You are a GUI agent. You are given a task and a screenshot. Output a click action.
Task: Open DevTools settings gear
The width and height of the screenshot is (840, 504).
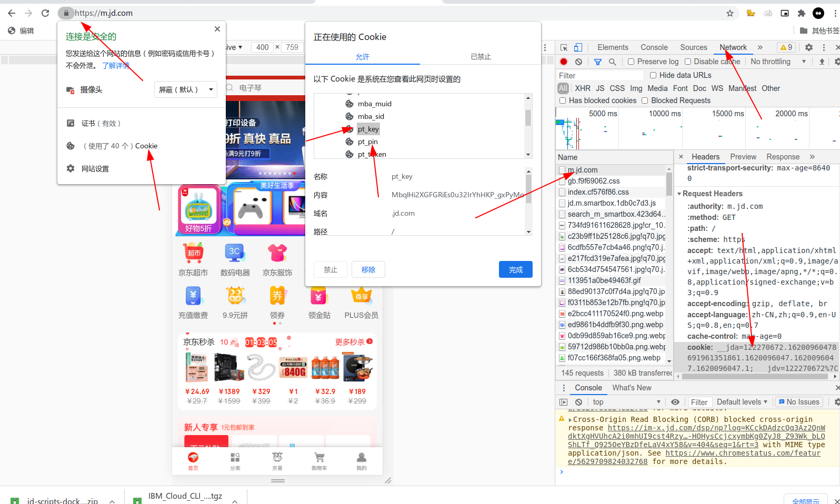point(809,47)
